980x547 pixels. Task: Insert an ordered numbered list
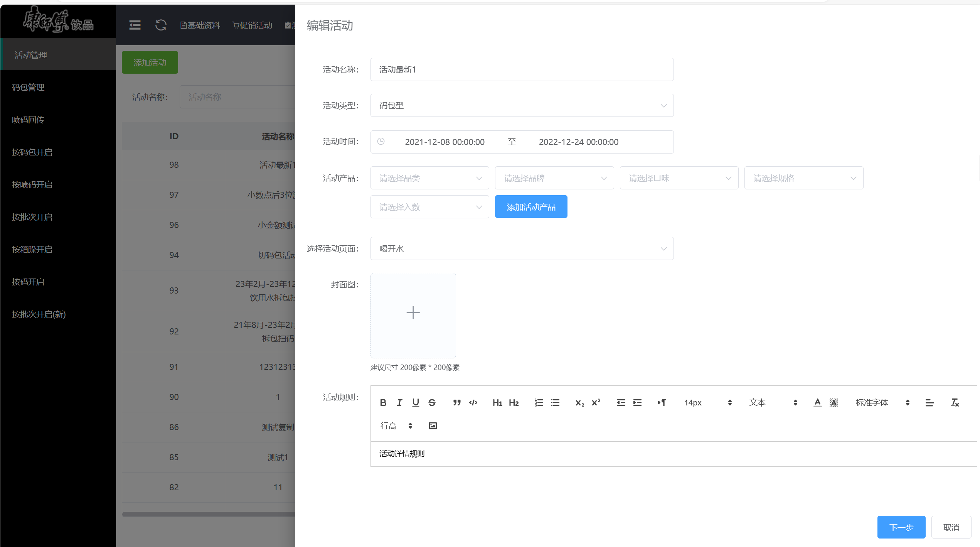pos(539,403)
